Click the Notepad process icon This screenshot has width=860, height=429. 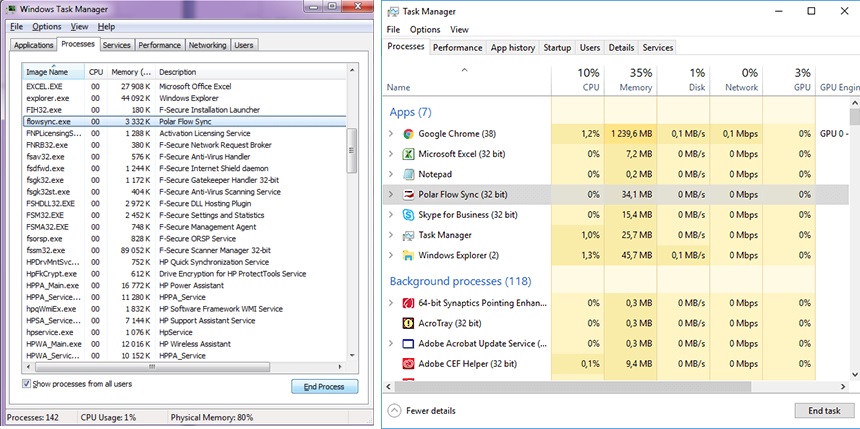coord(408,174)
